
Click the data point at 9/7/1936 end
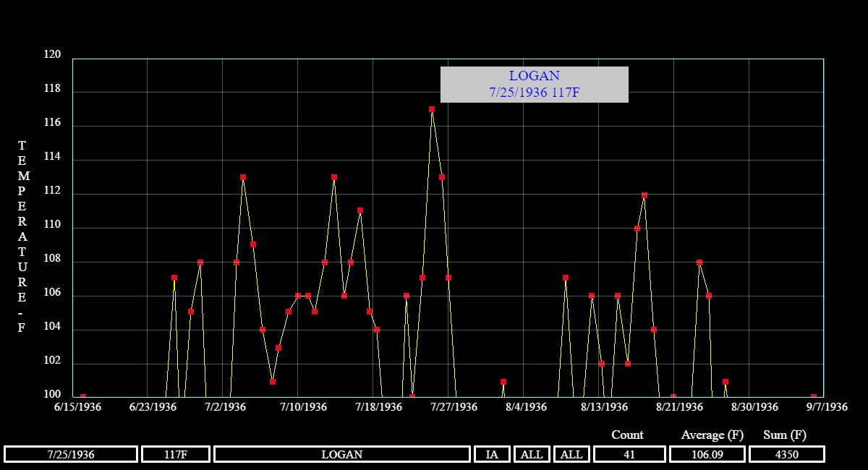(x=814, y=396)
